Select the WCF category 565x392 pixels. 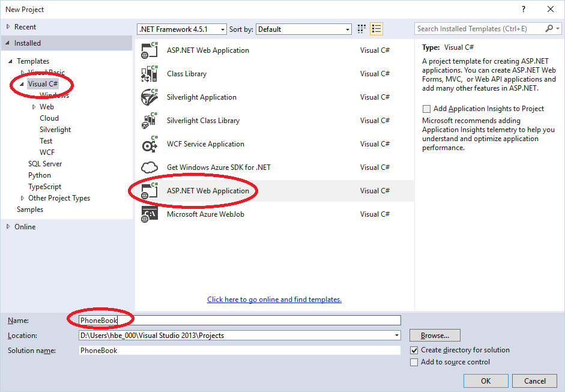(47, 152)
